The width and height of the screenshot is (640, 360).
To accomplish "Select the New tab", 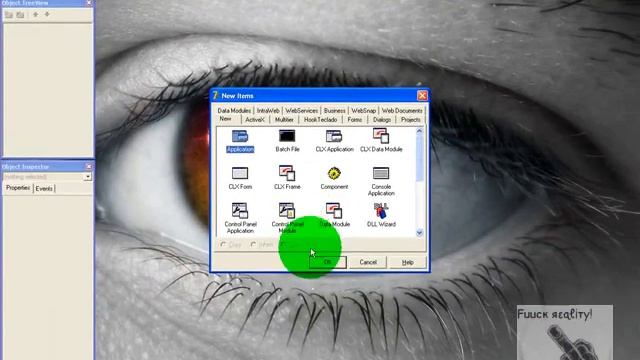I will click(225, 119).
